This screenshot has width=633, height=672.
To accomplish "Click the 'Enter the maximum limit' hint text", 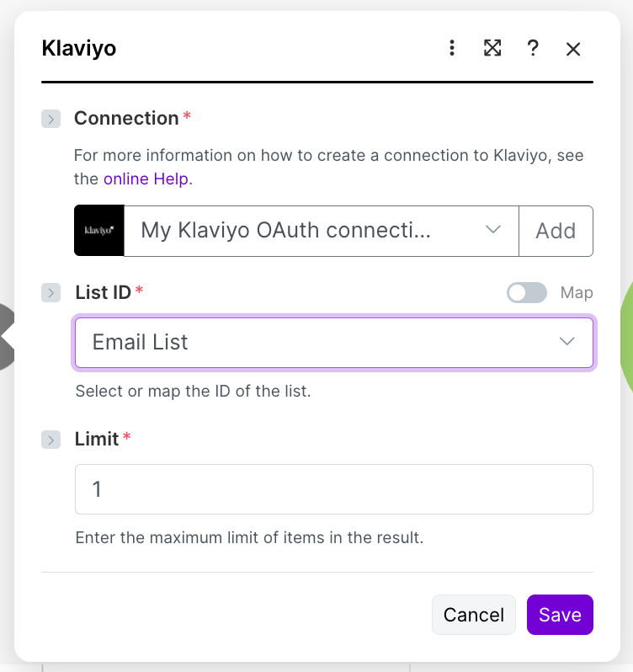I will click(x=249, y=537).
